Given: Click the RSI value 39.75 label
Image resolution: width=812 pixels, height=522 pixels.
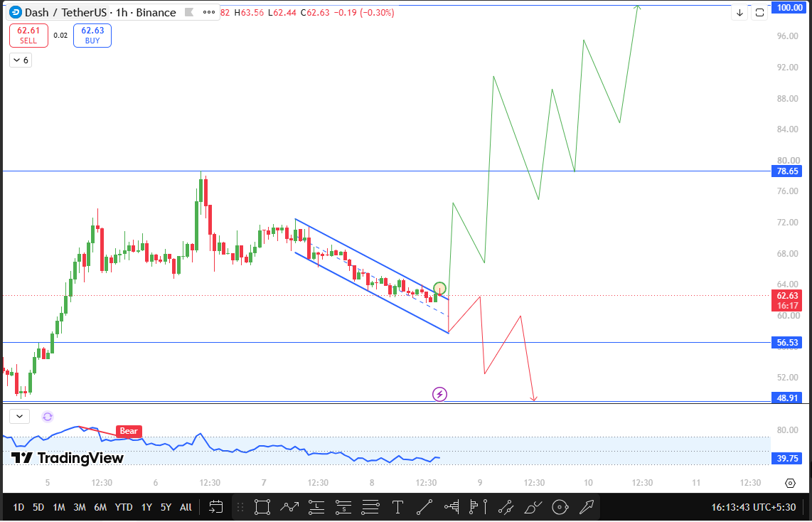Looking at the screenshot, I should [786, 458].
